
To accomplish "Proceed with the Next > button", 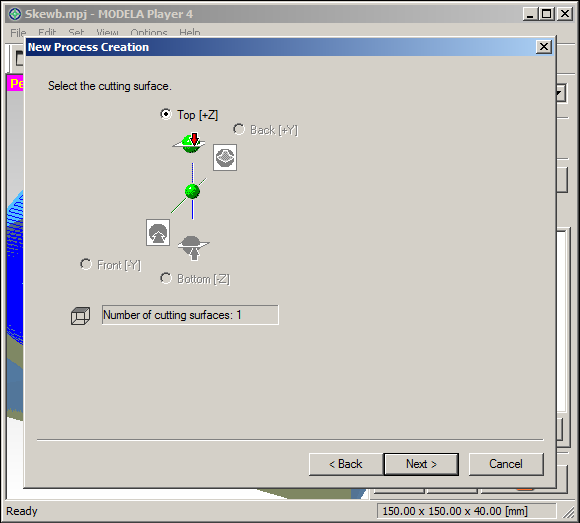I will (421, 464).
